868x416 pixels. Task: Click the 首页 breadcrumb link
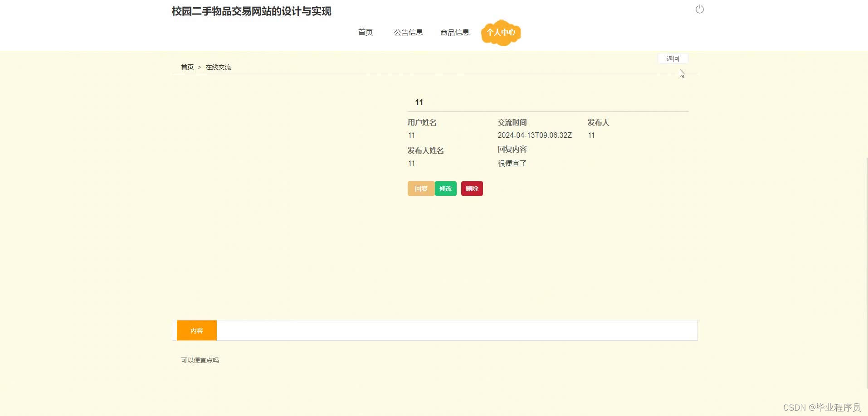pos(187,67)
